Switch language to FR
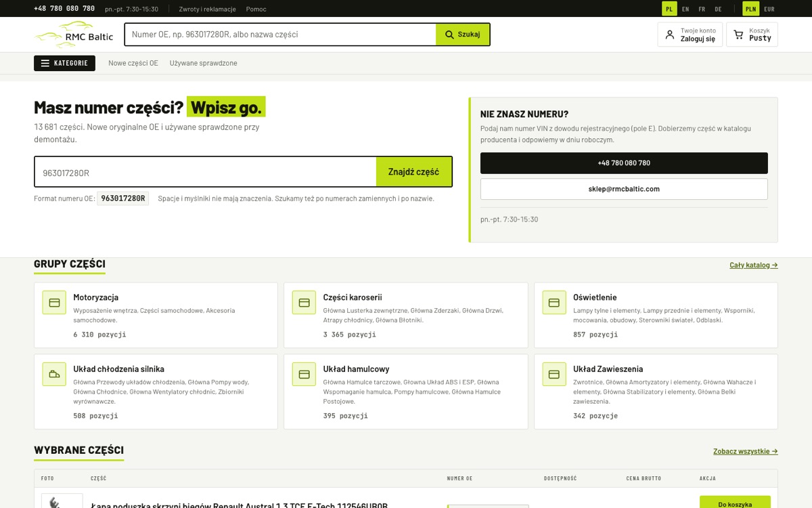Viewport: 812px width, 508px height. 702,9
